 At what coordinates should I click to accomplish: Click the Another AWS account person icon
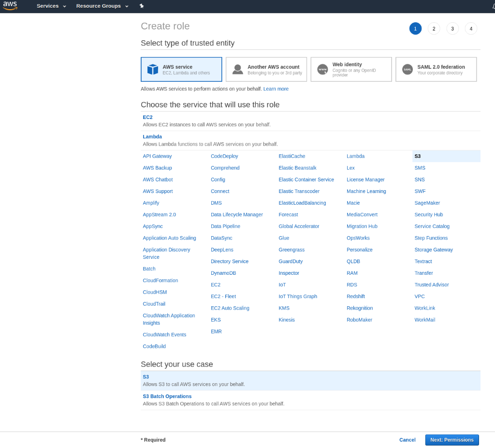point(237,70)
